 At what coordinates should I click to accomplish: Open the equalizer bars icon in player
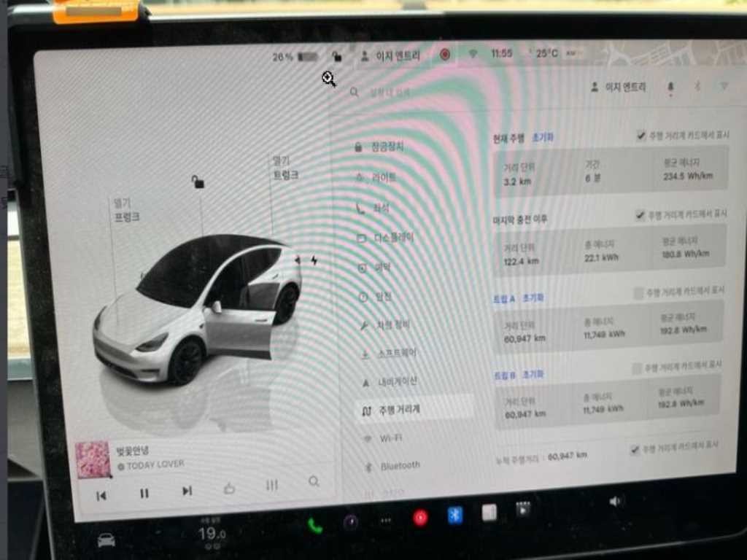pos(271,485)
